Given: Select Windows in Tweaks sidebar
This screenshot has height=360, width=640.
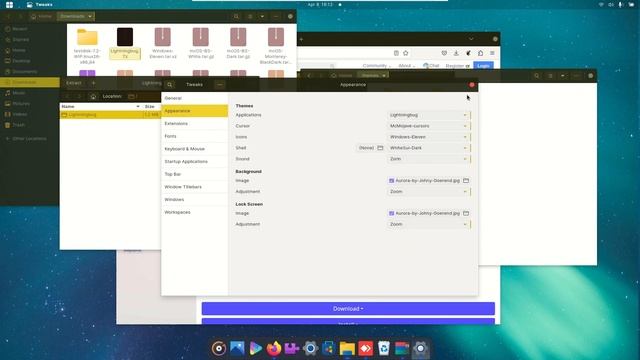Looking at the screenshot, I should coord(195,200).
